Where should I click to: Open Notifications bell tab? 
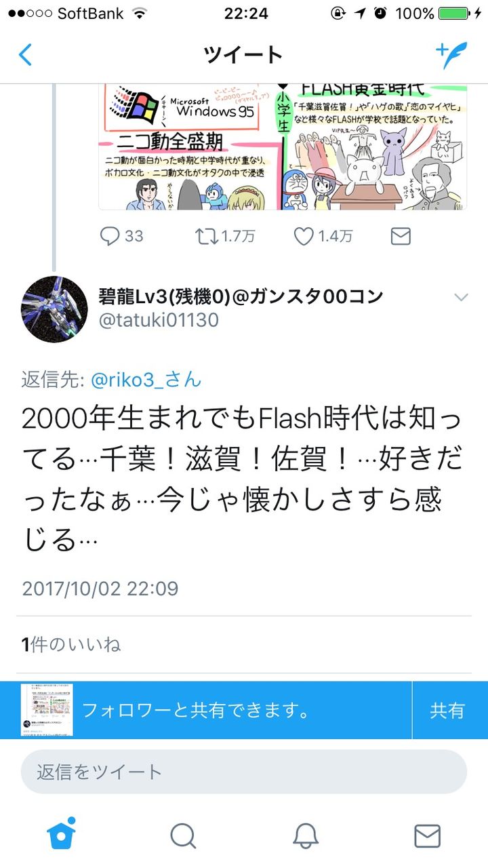click(305, 836)
